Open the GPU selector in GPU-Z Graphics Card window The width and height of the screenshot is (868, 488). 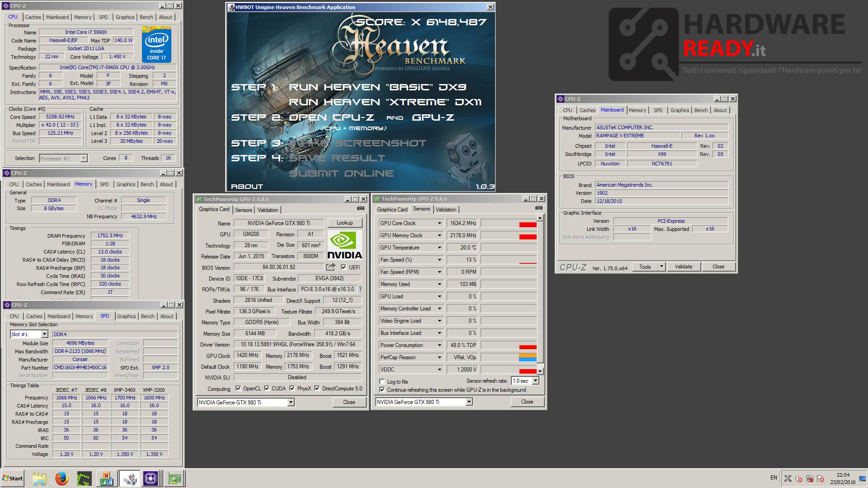tap(291, 402)
